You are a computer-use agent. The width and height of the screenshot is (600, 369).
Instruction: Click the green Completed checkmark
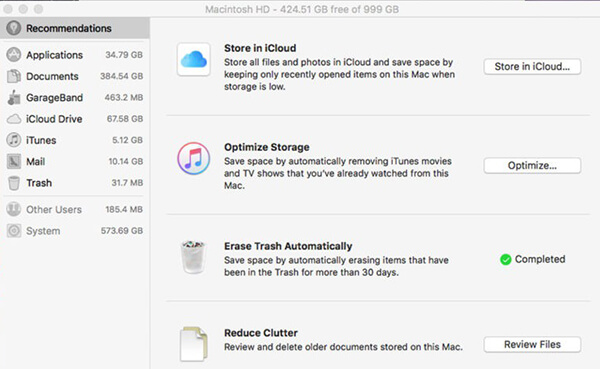505,260
